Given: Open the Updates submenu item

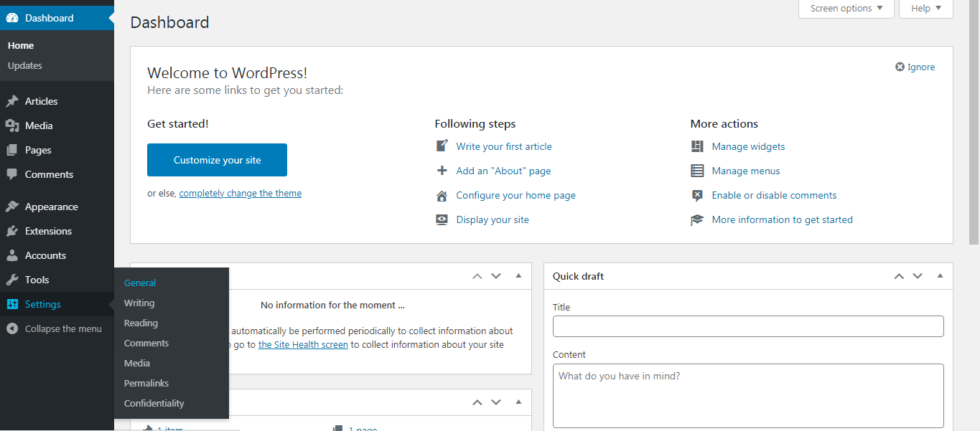Looking at the screenshot, I should click(x=25, y=65).
